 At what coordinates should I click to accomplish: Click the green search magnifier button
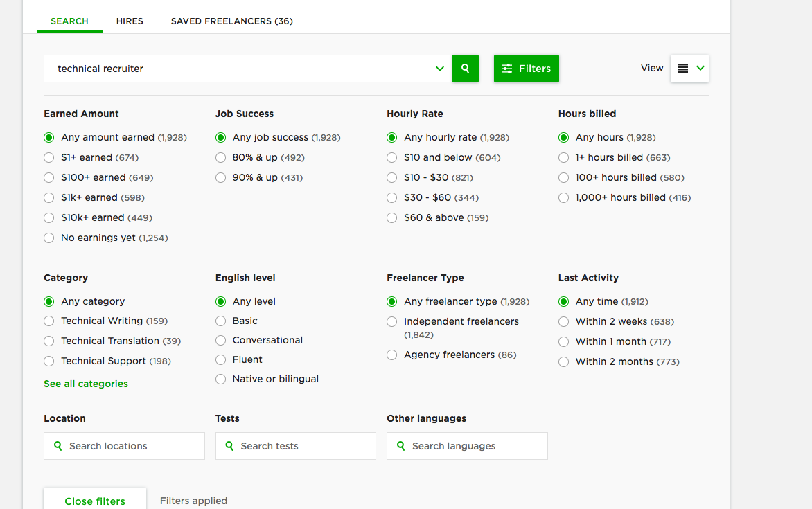pyautogui.click(x=465, y=69)
